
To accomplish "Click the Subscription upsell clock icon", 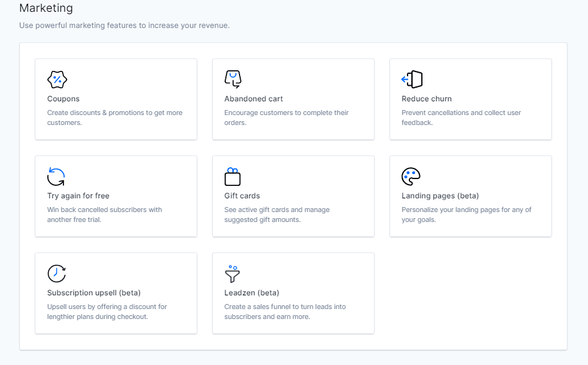I will click(x=57, y=274).
